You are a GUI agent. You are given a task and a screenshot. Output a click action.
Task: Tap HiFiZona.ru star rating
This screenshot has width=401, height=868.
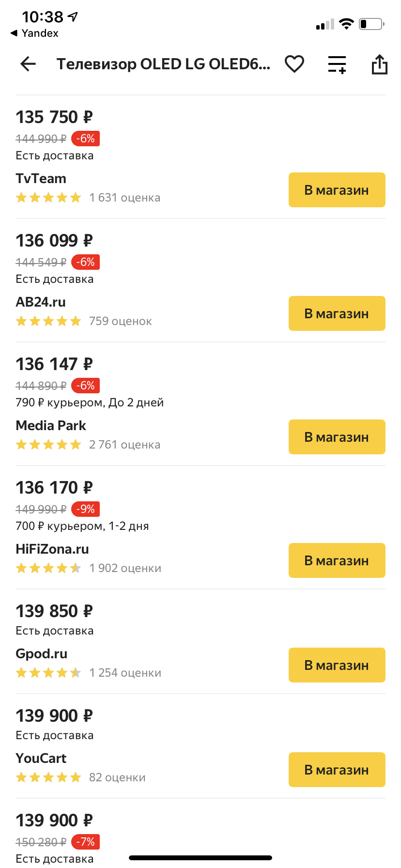click(x=48, y=568)
